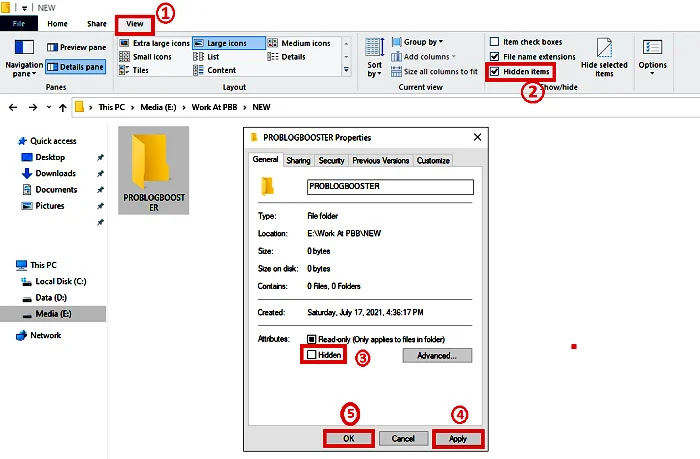Screen dimensions: 700x459
Task: Select the PROBLOGBOOSTER folder thumbnail
Action: click(154, 170)
